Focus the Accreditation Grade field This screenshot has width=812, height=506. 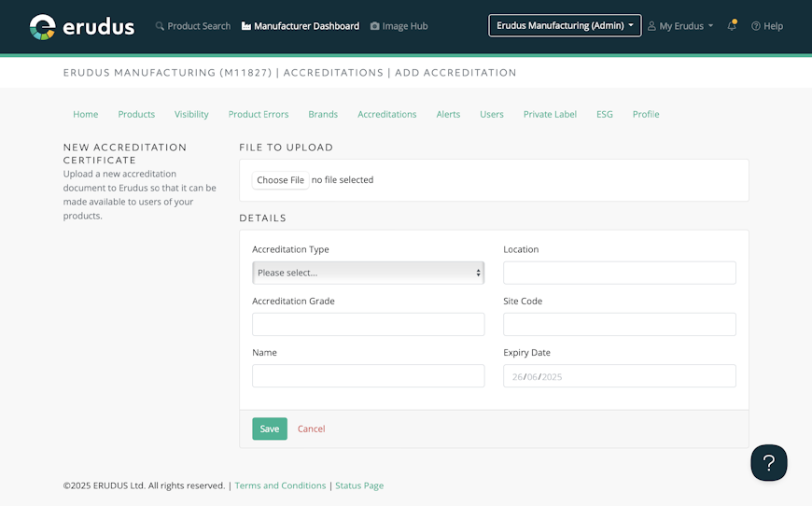pos(368,324)
